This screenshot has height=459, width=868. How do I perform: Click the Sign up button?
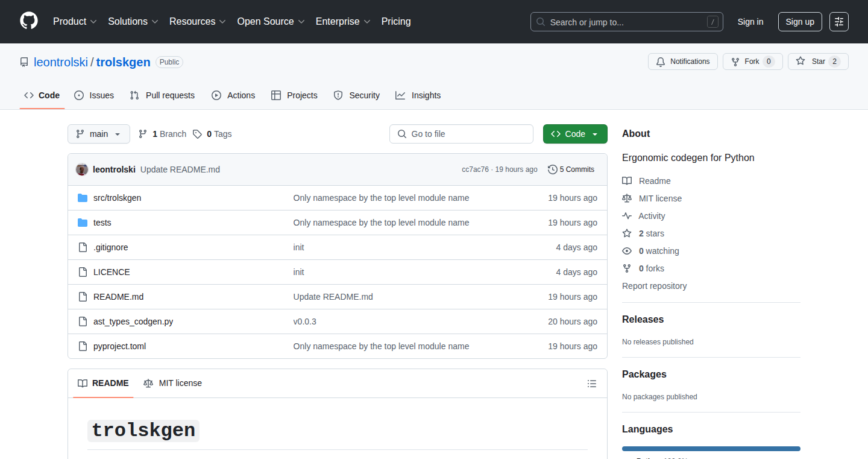pyautogui.click(x=800, y=22)
